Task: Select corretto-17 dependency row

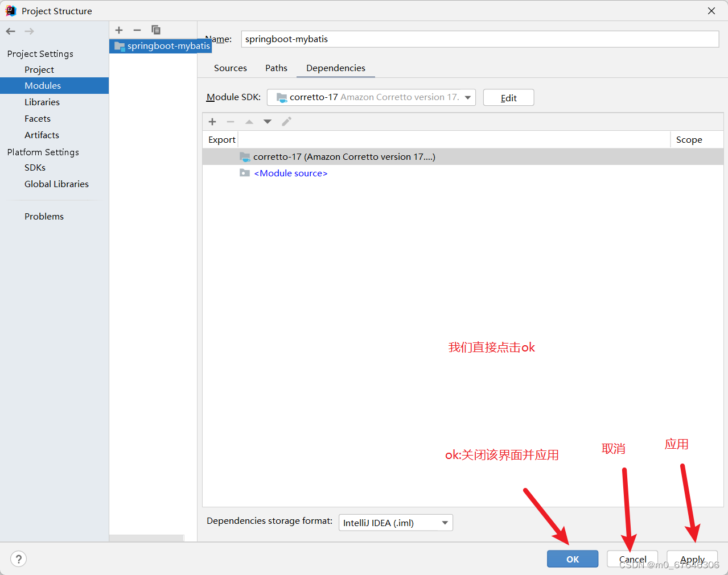Action: [x=463, y=157]
